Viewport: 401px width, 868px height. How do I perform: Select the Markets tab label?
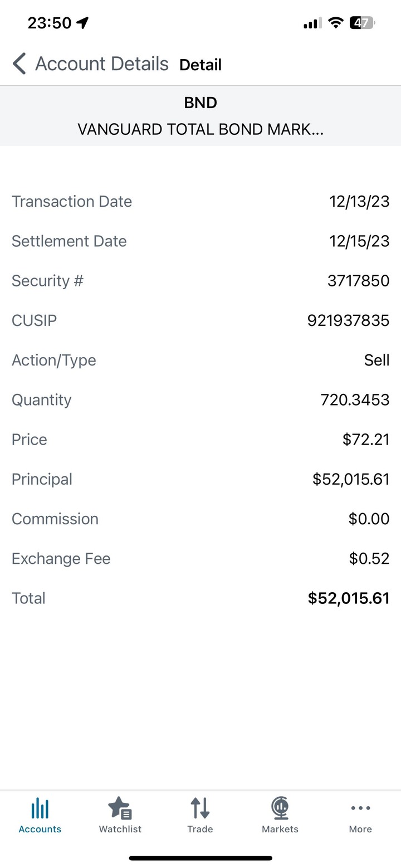point(280,829)
